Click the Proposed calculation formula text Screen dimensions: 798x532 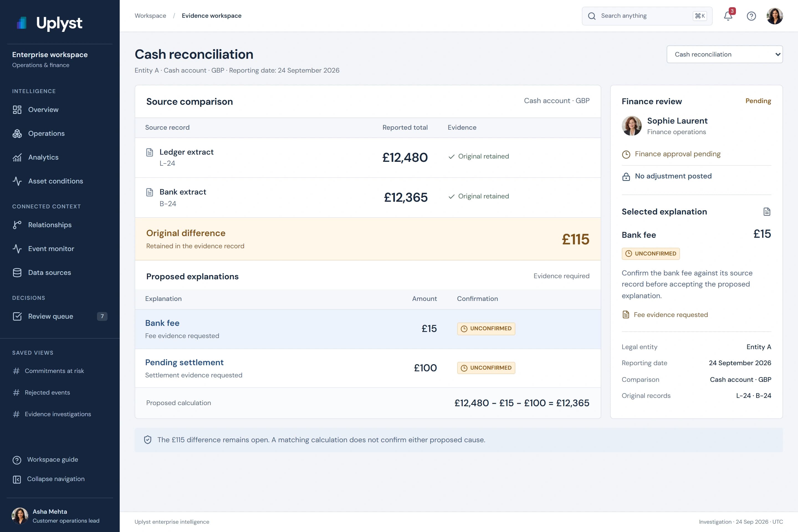point(521,403)
